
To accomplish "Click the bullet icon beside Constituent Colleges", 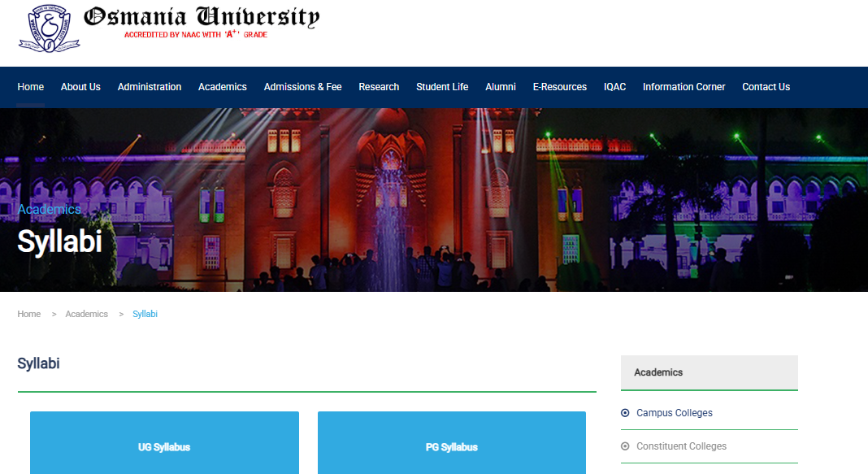I will click(625, 446).
